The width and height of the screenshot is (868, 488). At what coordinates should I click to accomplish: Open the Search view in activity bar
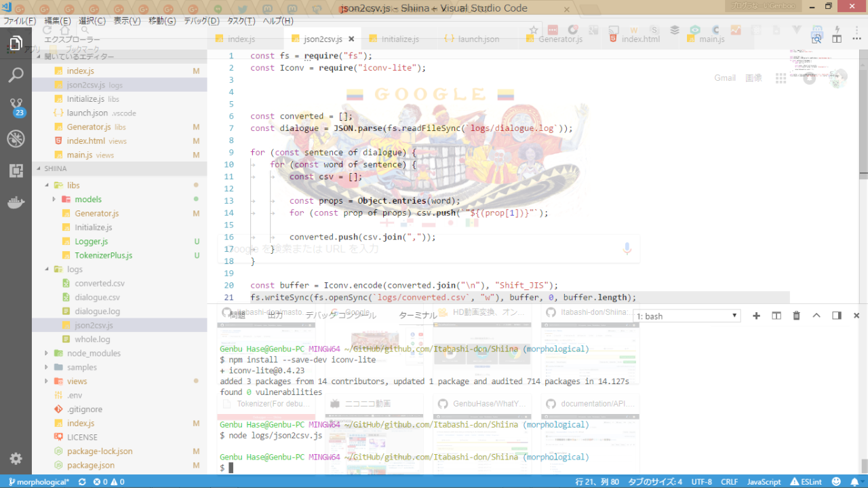16,75
